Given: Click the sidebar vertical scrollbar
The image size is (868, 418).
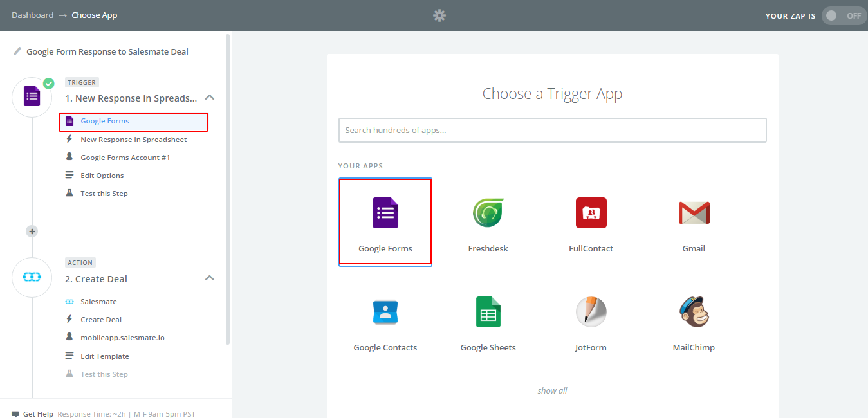Looking at the screenshot, I should (x=228, y=190).
